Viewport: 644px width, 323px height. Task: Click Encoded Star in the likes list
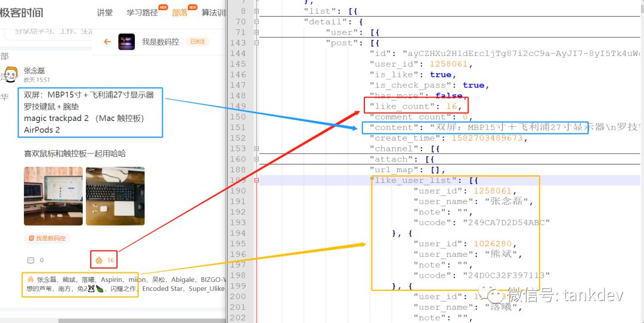(x=163, y=289)
